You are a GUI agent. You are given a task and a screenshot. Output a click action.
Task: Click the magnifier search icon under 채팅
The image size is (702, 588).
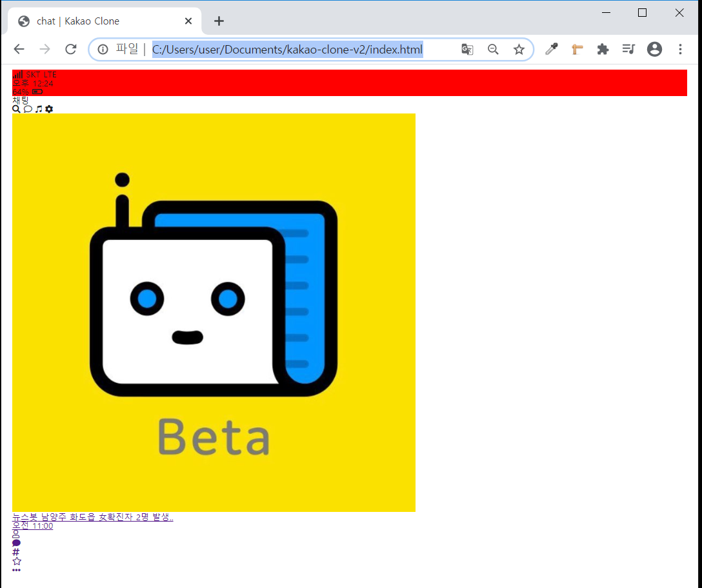[x=16, y=109]
